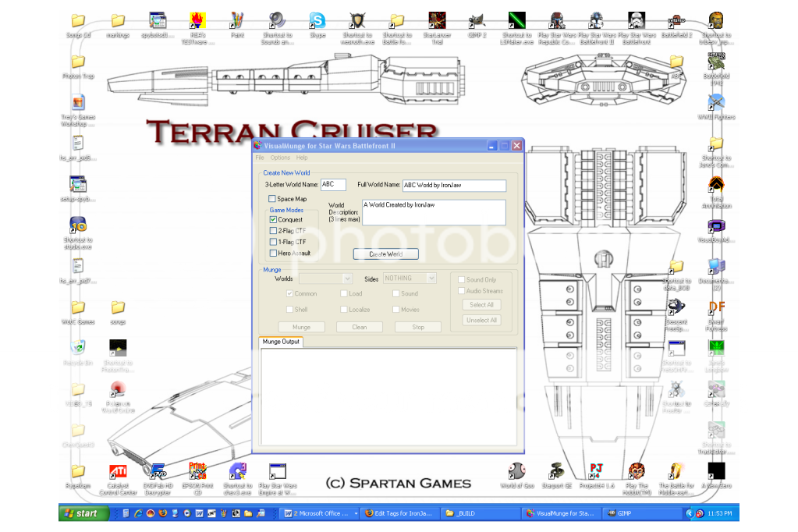This screenshot has width=798, height=532.
Task: Click the Full World Name field
Action: pos(454,186)
